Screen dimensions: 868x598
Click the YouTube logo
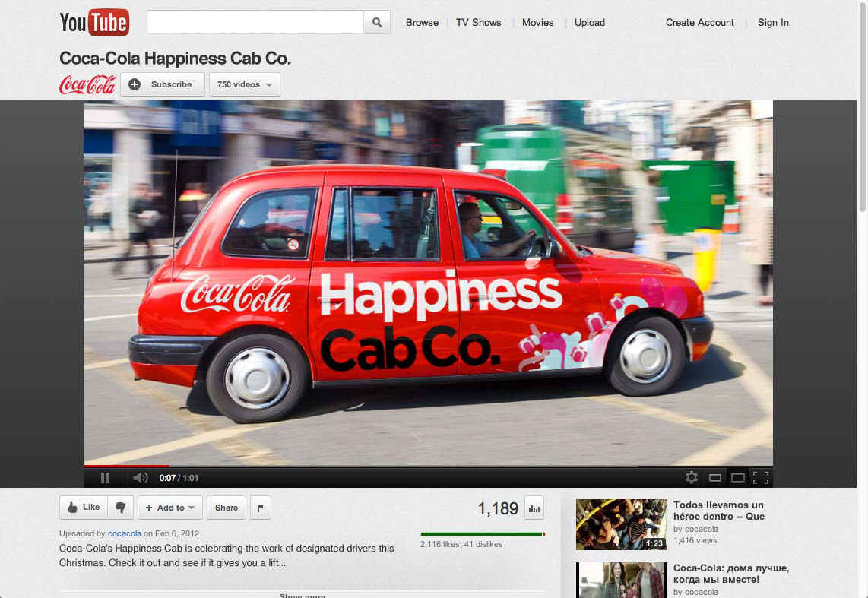point(94,23)
